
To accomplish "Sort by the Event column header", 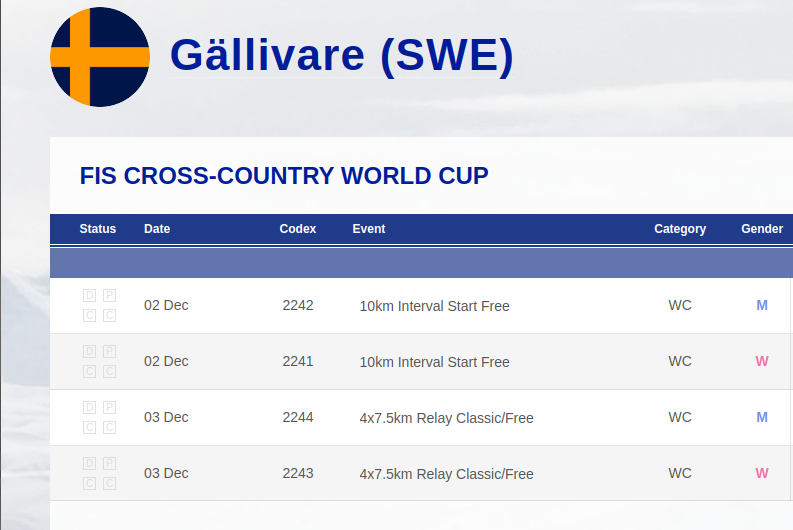I will (369, 229).
